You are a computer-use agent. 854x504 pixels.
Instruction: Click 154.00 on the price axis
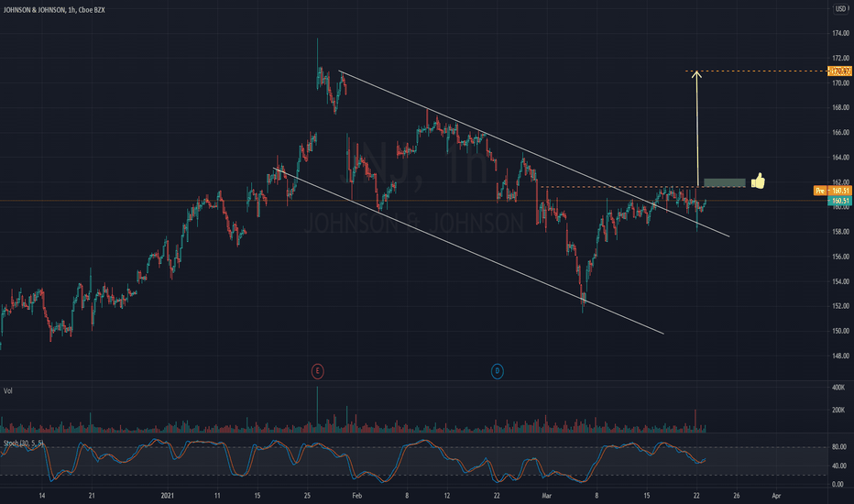tap(840, 281)
